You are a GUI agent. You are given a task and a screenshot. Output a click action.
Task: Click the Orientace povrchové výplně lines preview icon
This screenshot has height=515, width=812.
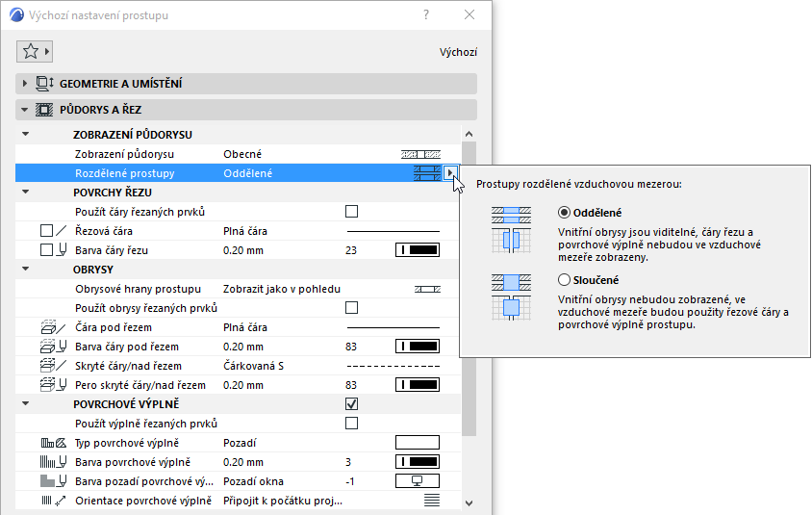[432, 501]
